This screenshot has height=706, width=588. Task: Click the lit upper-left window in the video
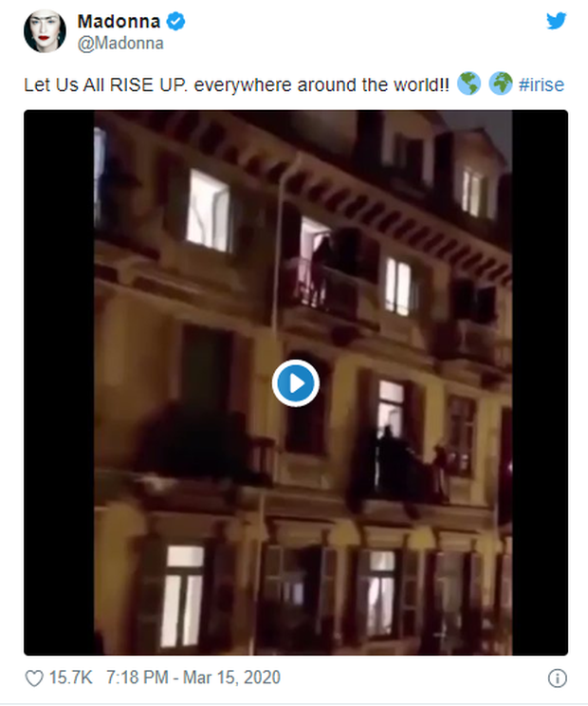coord(209,211)
